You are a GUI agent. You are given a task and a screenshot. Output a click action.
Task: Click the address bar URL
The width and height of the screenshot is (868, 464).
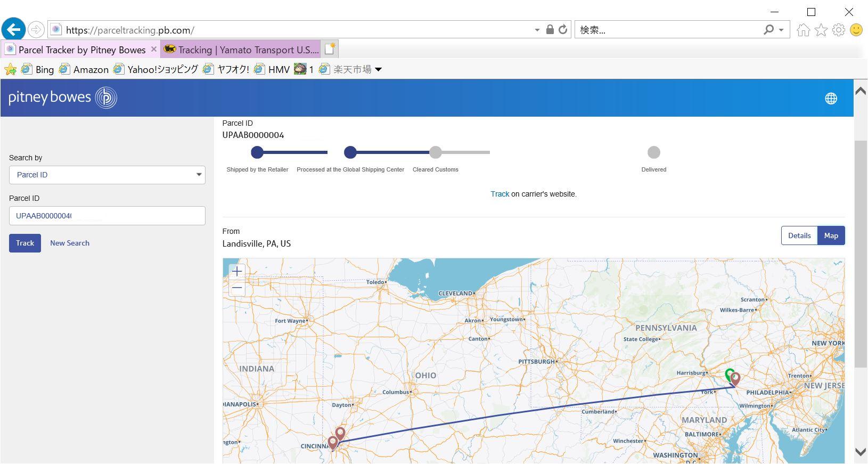pyautogui.click(x=130, y=30)
